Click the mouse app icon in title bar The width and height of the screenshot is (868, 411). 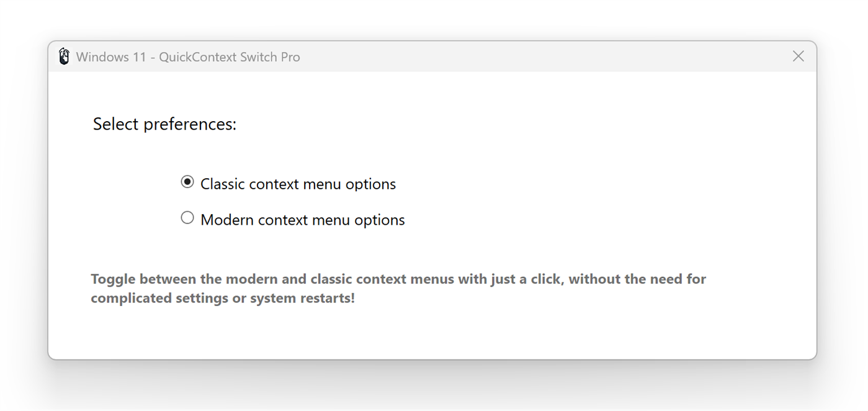pos(64,56)
